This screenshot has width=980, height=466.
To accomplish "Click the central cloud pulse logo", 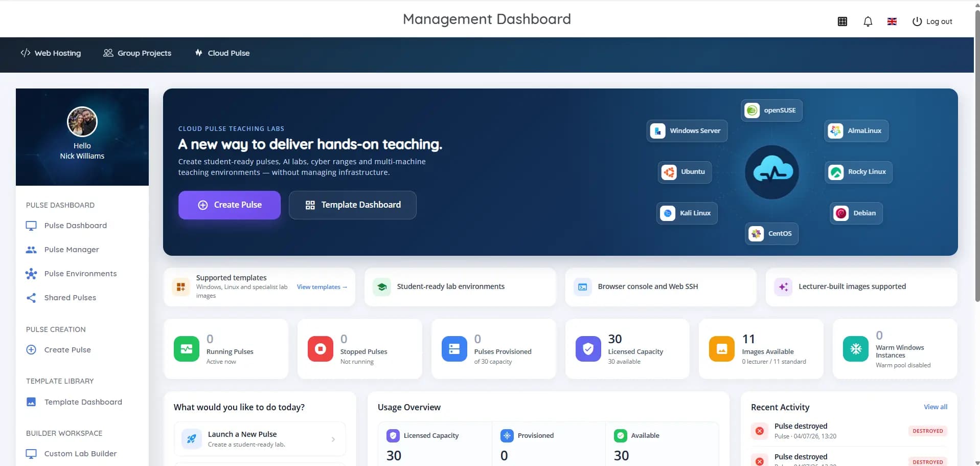I will (772, 172).
